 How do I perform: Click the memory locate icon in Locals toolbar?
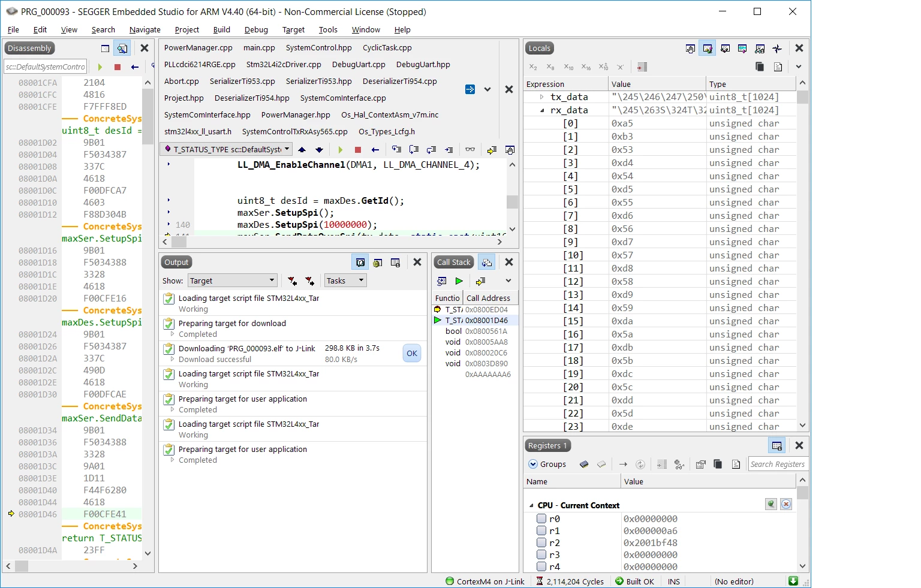pos(642,67)
